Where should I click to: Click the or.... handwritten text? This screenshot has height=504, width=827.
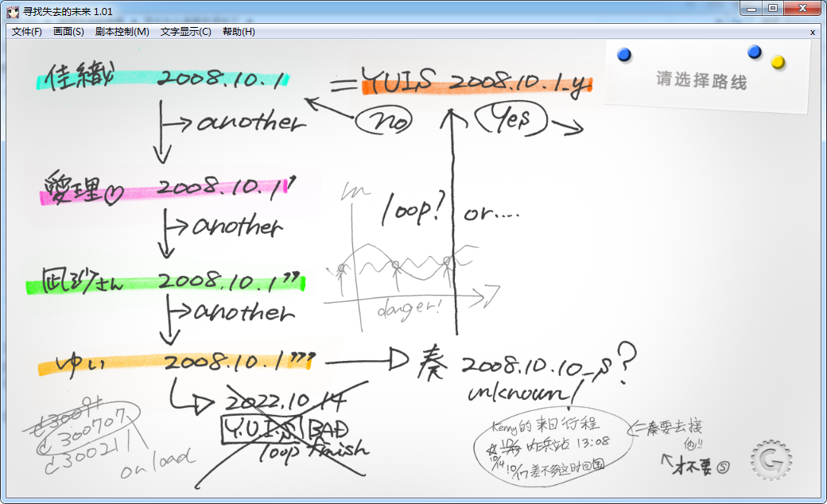click(491, 214)
